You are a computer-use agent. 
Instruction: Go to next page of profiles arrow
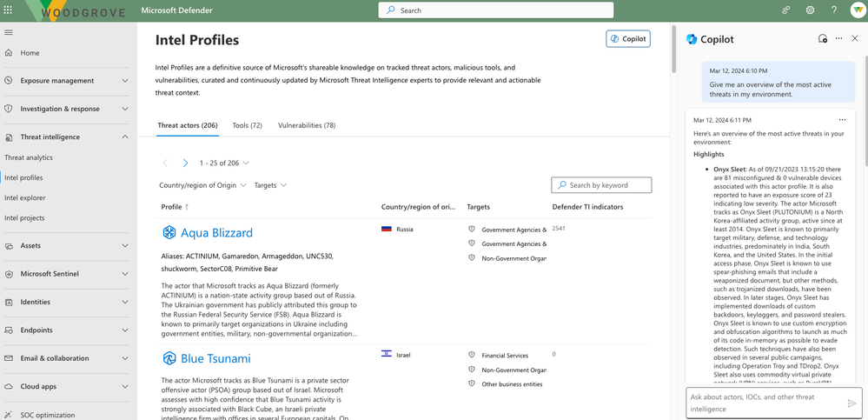(x=185, y=163)
